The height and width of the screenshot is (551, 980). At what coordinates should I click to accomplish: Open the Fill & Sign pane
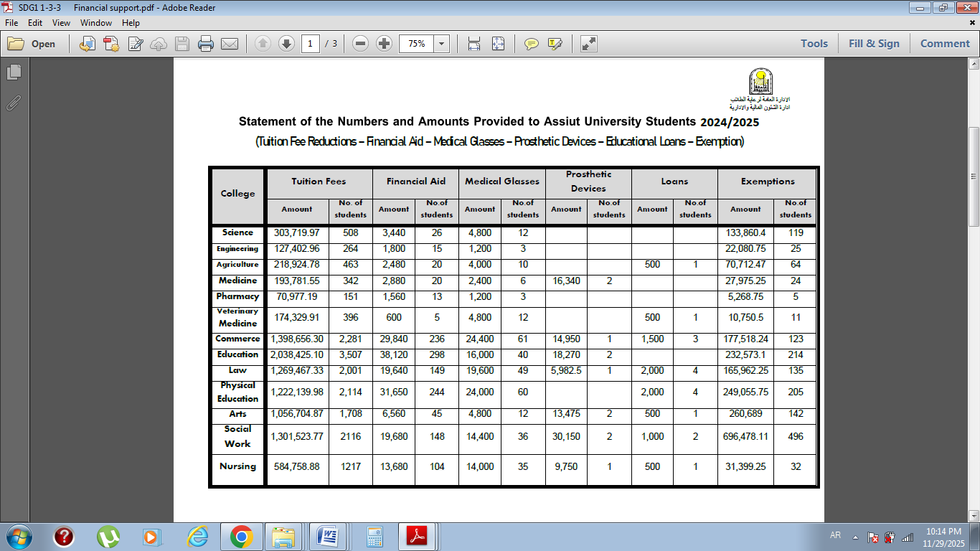tap(873, 44)
